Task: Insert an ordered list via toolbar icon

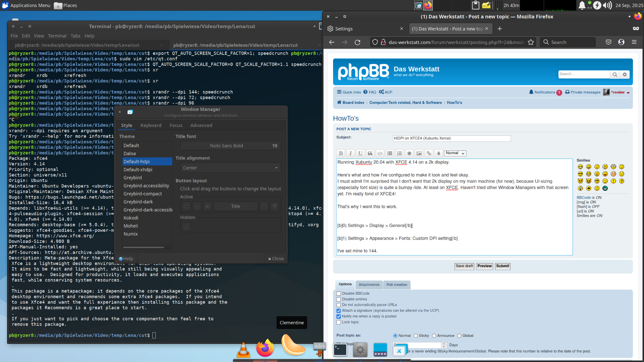Action: (399, 153)
